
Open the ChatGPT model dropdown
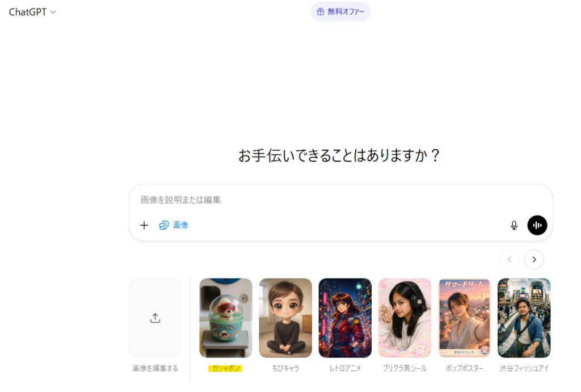32,12
